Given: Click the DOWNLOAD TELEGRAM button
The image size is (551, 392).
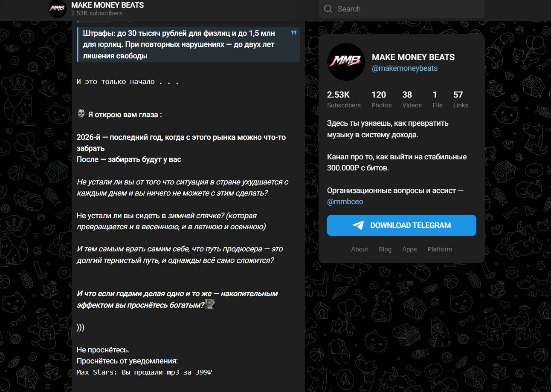Looking at the screenshot, I should pyautogui.click(x=402, y=225).
